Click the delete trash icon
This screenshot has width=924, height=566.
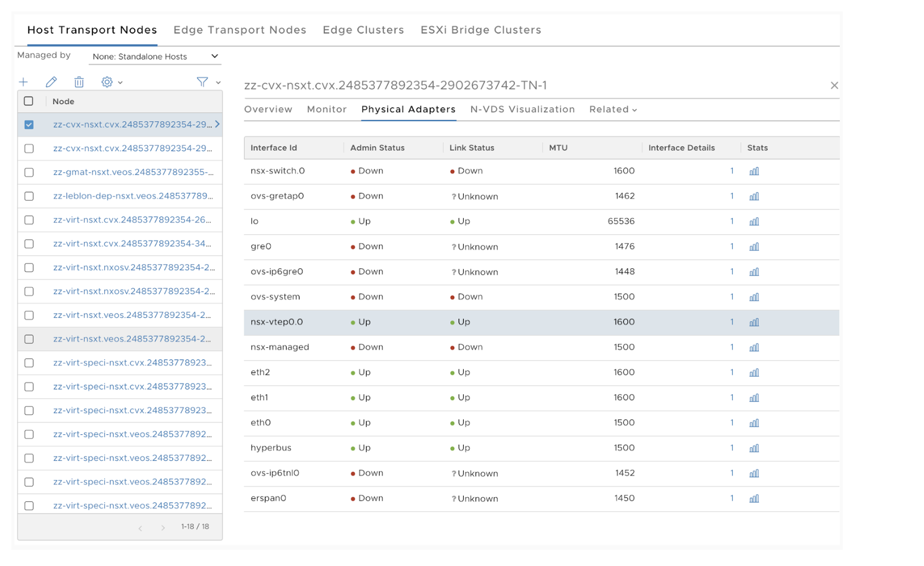79,82
